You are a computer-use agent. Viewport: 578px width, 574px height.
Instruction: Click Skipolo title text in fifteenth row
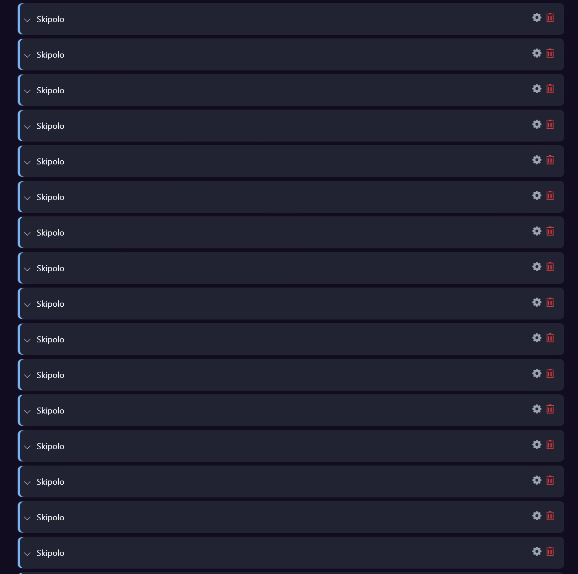pos(50,517)
